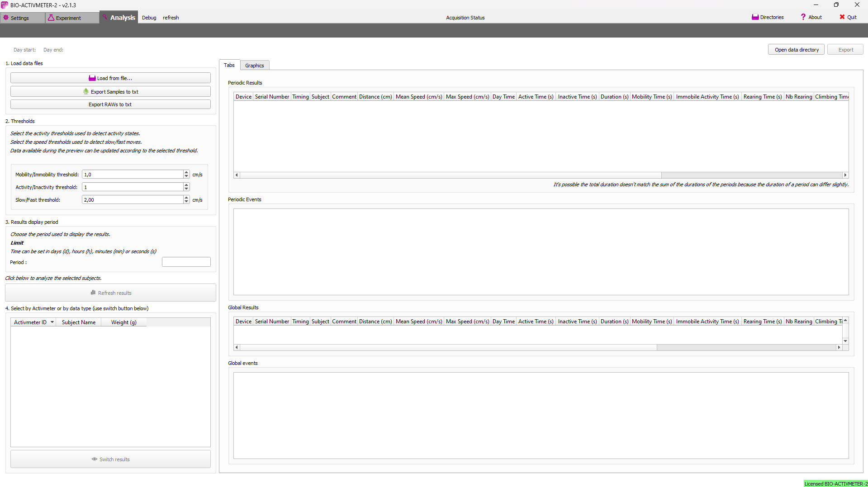
Task: Click Export Samples to txt
Action: coord(110,92)
